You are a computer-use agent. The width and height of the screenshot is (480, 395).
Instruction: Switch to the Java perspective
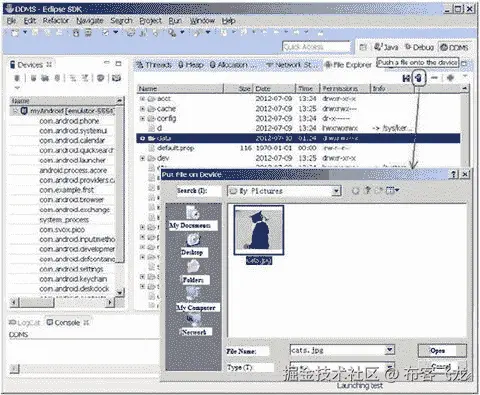tap(386, 47)
